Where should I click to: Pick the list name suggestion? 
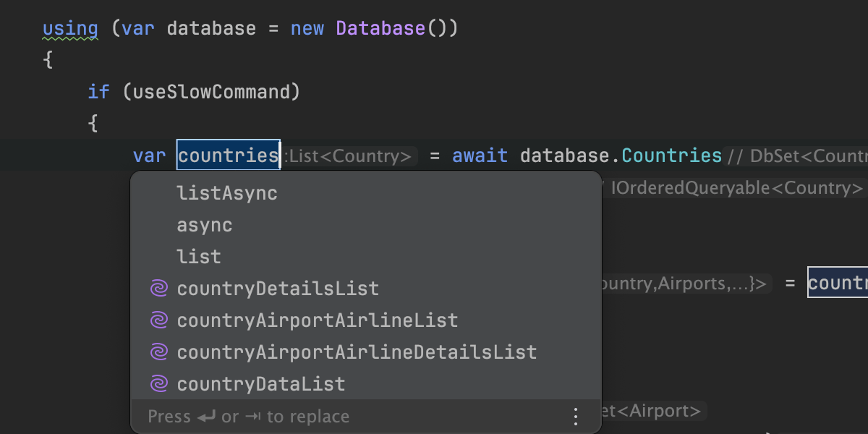tap(199, 257)
